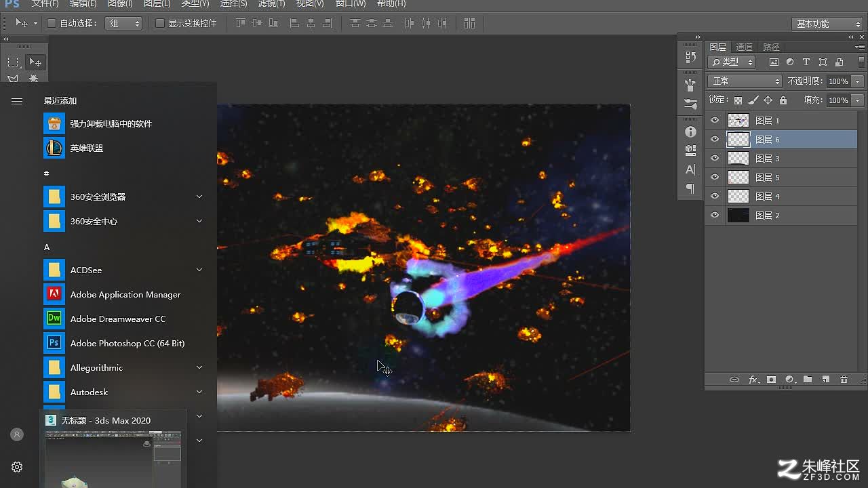Viewport: 868px width, 488px height.
Task: Delete the selected layer with trash icon
Action: click(844, 380)
